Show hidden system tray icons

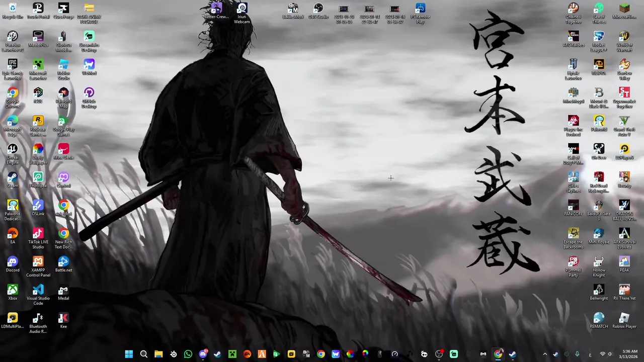coord(545,354)
